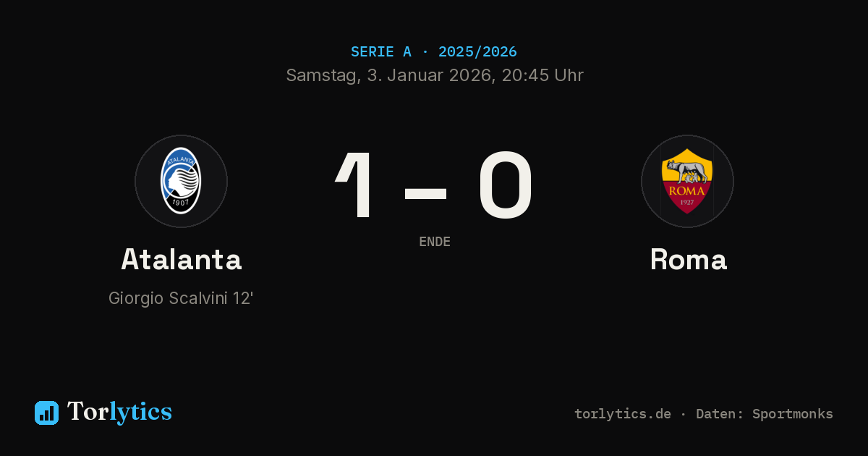Click the Daten: Sportmonks credit
This screenshot has width=868, height=456.
765,414
